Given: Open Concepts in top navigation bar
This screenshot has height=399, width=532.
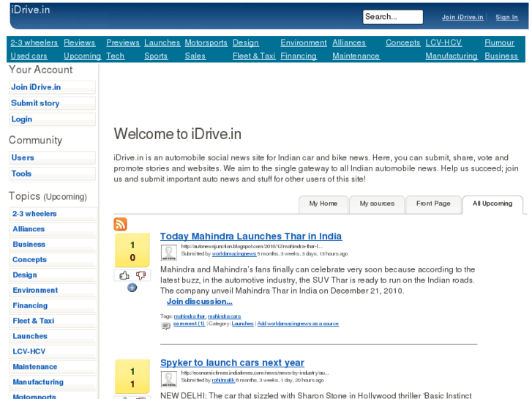Looking at the screenshot, I should tap(402, 42).
